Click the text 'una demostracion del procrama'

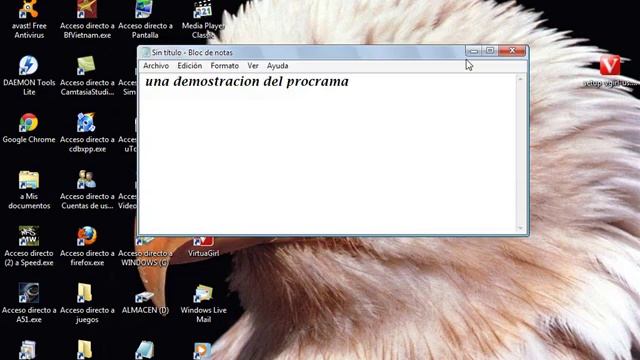(x=247, y=81)
